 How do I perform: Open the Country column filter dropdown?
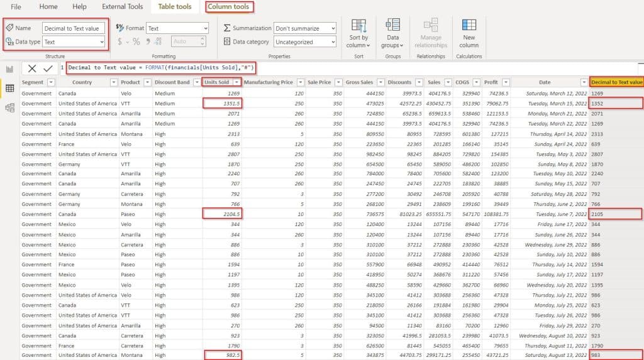(113, 82)
